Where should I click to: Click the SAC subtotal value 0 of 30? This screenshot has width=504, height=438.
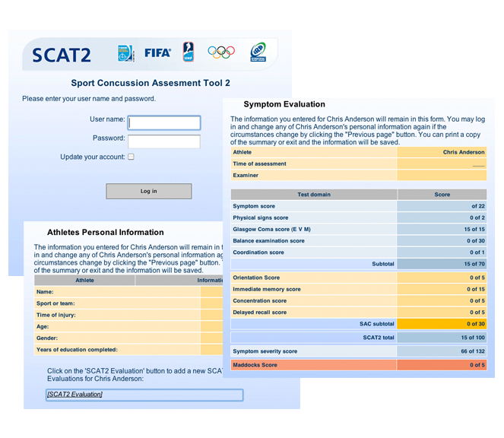pyautogui.click(x=442, y=324)
